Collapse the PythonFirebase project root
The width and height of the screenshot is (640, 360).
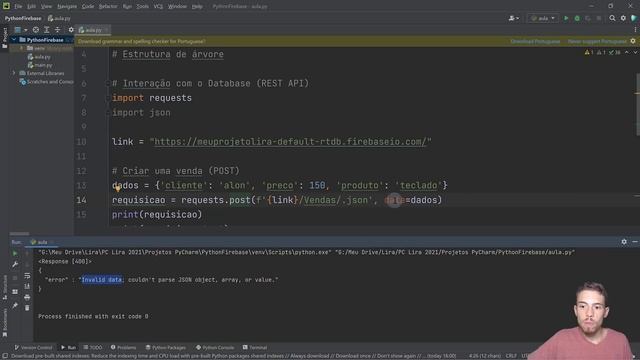coord(14,40)
